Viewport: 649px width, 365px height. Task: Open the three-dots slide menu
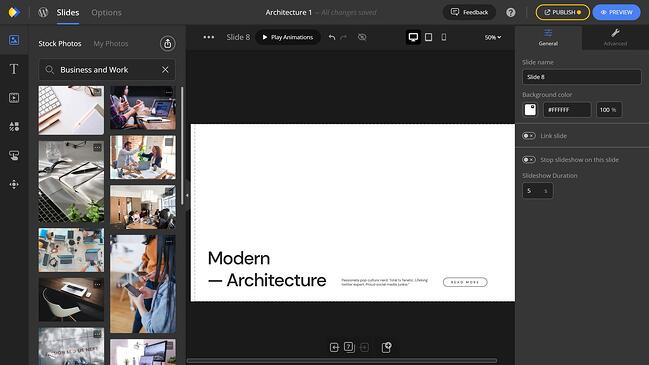click(x=209, y=37)
